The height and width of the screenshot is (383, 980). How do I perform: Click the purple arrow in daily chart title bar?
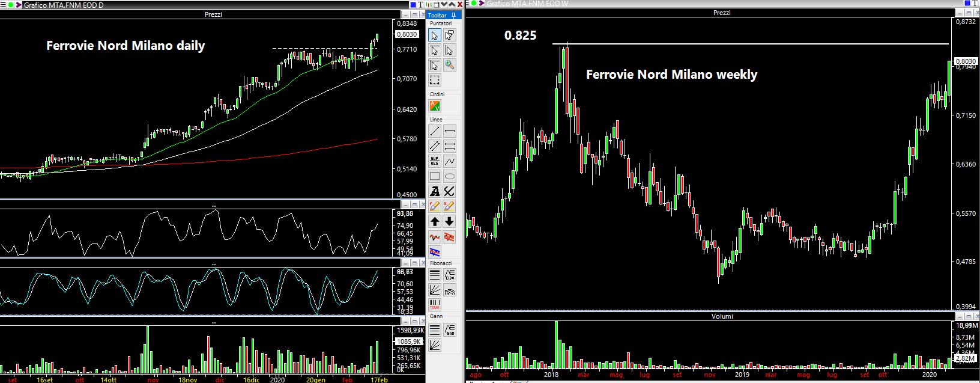tap(19, 4)
